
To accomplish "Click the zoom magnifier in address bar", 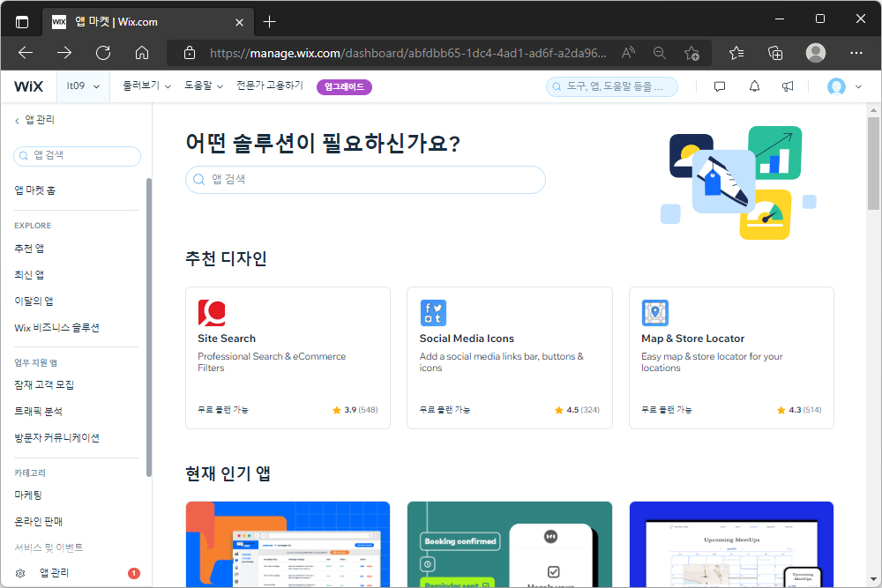I will (x=659, y=53).
